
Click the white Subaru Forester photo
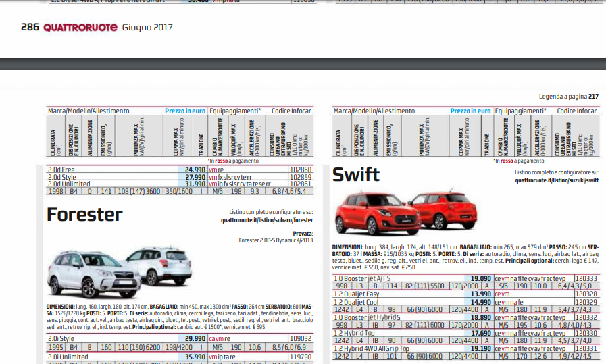coord(119,272)
